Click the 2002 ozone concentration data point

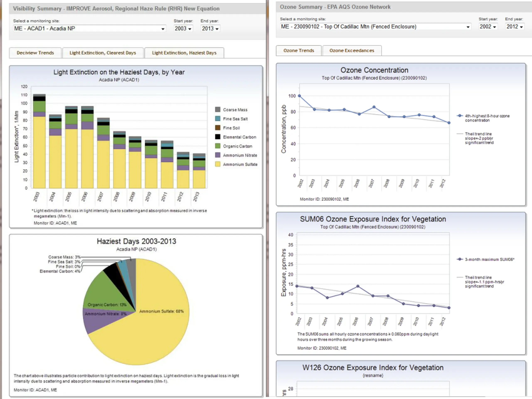299,96
